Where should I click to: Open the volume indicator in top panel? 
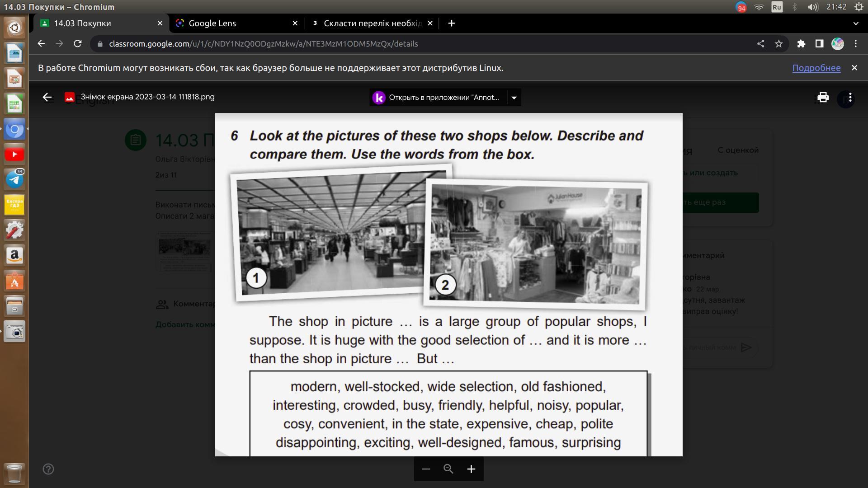pyautogui.click(x=813, y=7)
